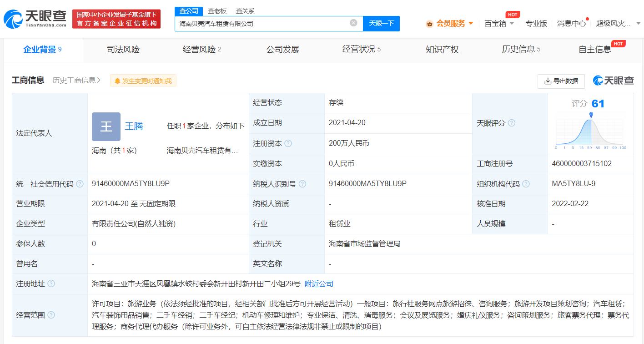The image size is (644, 344).
Task: Switch to 知识产权 section
Action: [x=443, y=49]
